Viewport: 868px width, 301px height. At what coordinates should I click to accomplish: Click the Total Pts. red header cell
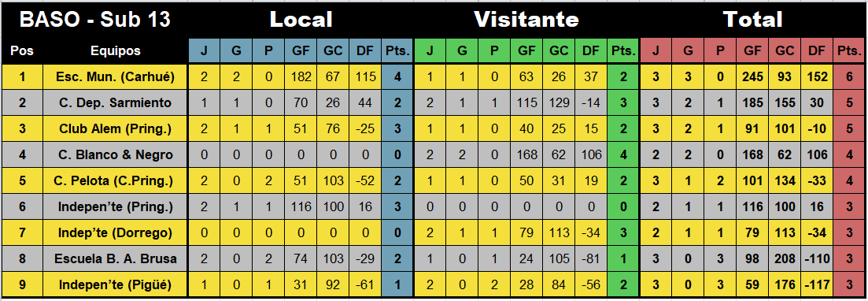pyautogui.click(x=850, y=51)
